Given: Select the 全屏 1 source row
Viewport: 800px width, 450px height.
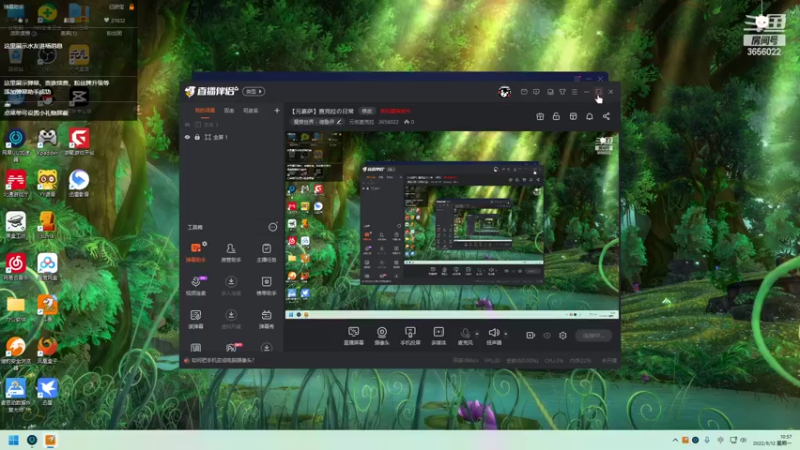Looking at the screenshot, I should [x=232, y=137].
